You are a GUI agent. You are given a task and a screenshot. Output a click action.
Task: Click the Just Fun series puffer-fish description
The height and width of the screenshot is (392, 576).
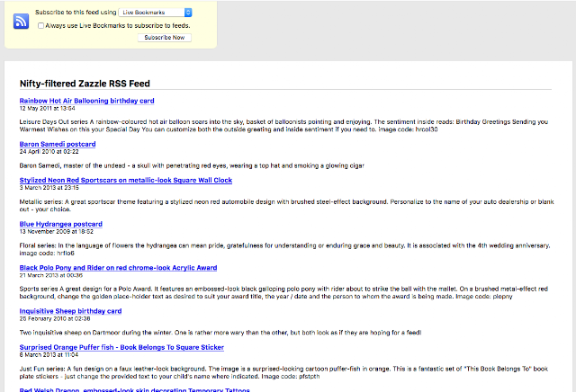[283, 372]
